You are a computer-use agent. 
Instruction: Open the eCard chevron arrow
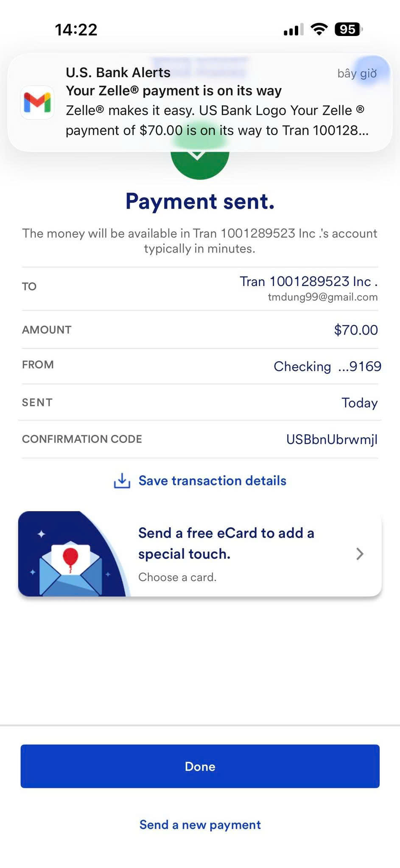pyautogui.click(x=360, y=554)
